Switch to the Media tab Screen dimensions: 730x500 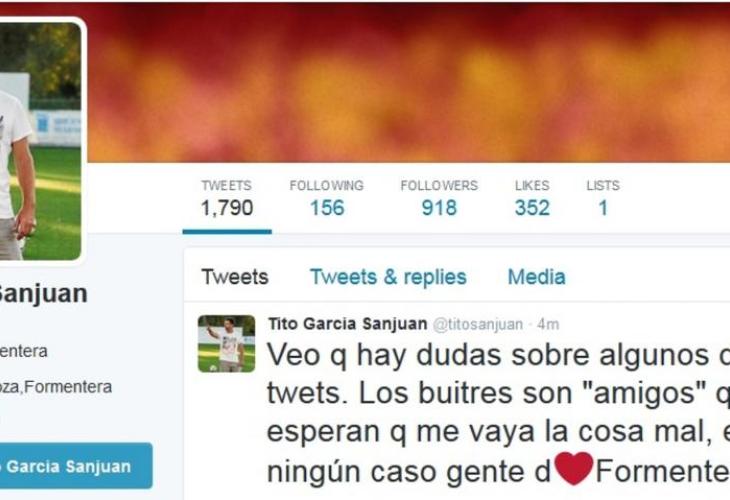[536, 277]
